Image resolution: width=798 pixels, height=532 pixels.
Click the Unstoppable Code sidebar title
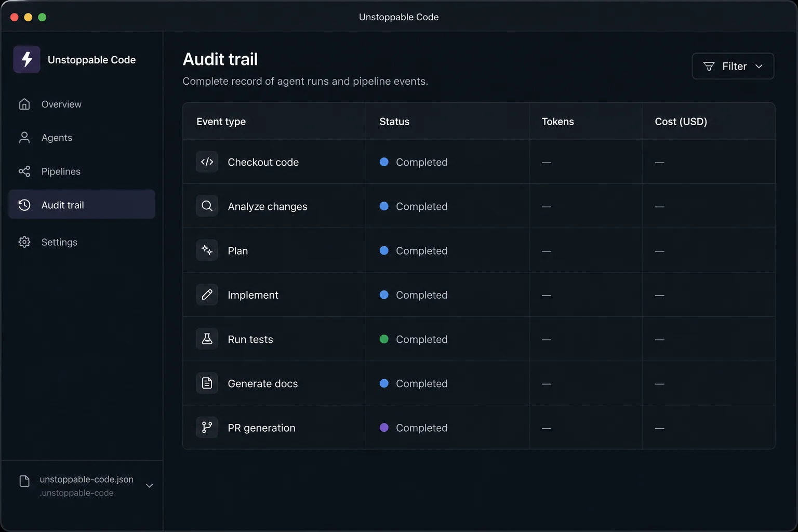(91, 60)
